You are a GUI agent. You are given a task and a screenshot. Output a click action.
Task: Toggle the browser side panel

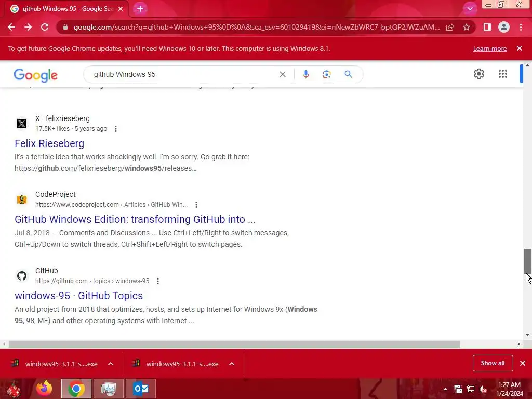click(x=487, y=27)
